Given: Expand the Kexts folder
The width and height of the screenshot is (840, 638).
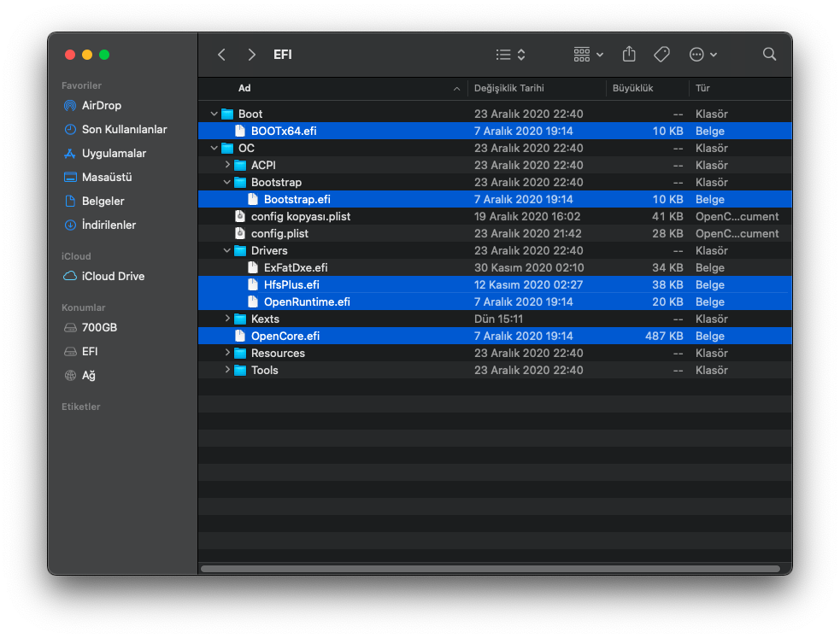Looking at the screenshot, I should (x=227, y=319).
